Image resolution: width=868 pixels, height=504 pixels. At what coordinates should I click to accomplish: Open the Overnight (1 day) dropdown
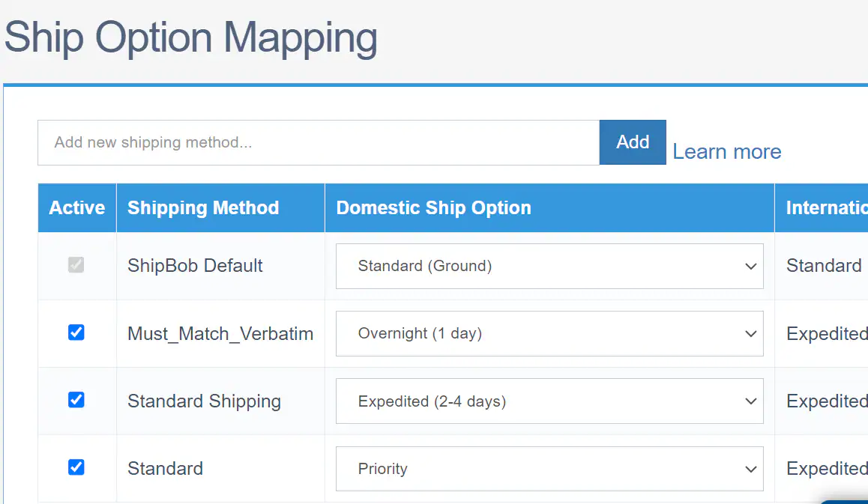(x=549, y=333)
